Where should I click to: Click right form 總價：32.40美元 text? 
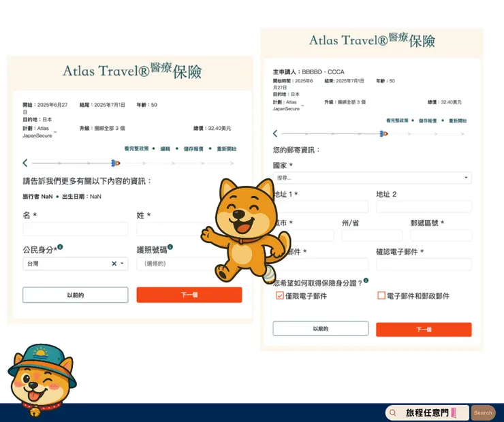click(x=444, y=102)
